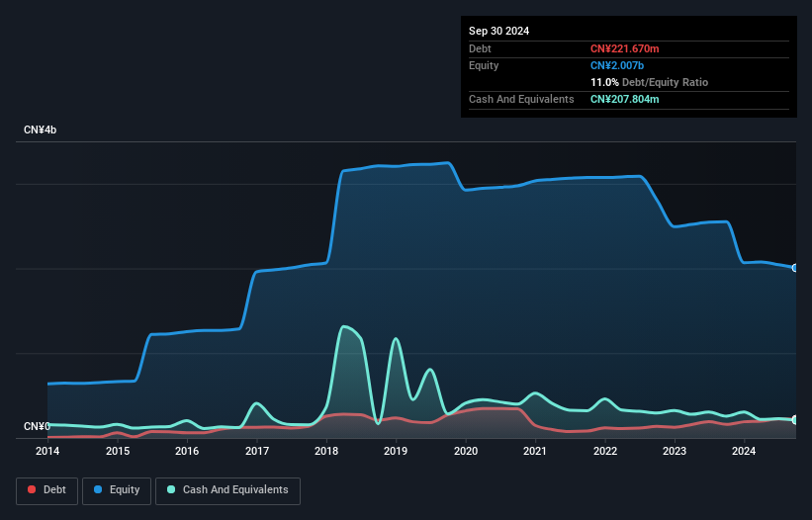
Task: Click the 11.0% Debt/Equity Ratio text
Action: click(x=649, y=82)
